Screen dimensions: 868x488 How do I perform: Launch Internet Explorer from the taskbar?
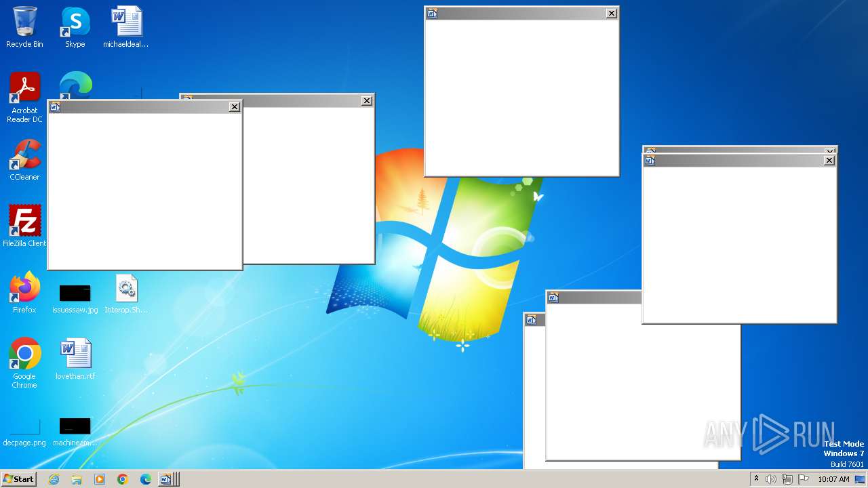click(x=54, y=479)
